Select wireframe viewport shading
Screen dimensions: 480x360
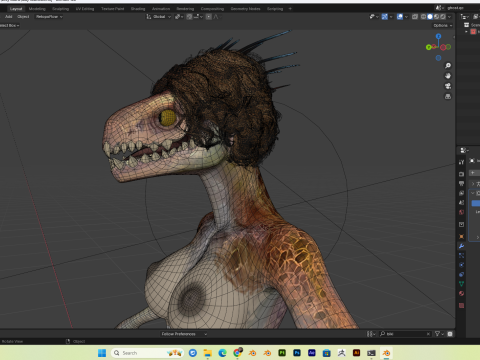pos(423,17)
